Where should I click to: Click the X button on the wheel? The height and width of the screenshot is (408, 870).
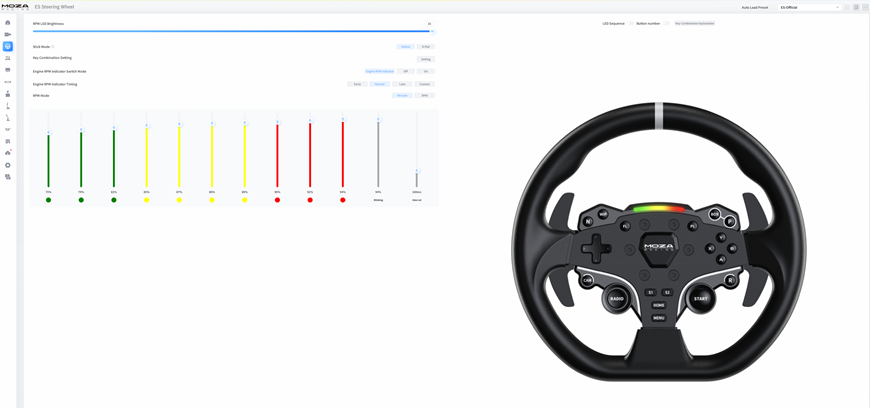pyautogui.click(x=710, y=248)
